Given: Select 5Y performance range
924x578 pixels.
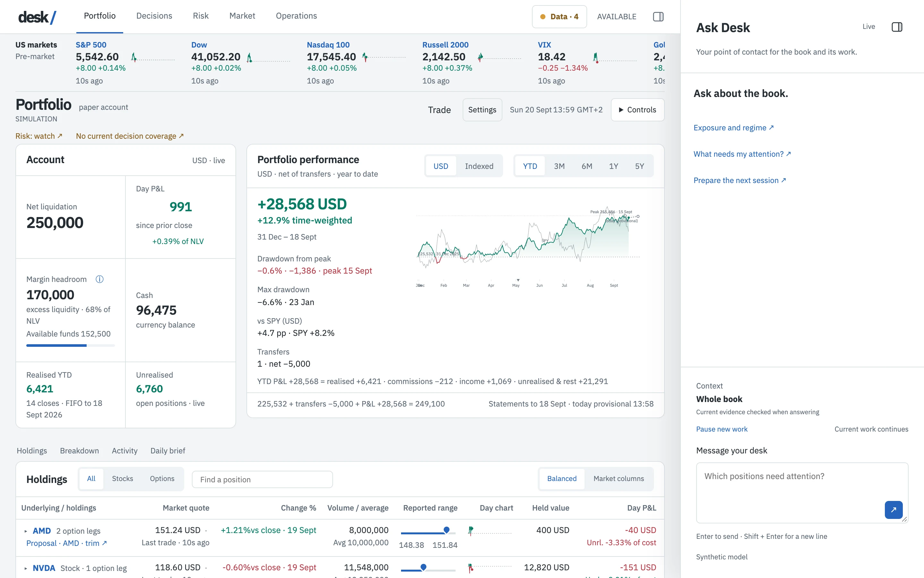Looking at the screenshot, I should pos(639,166).
